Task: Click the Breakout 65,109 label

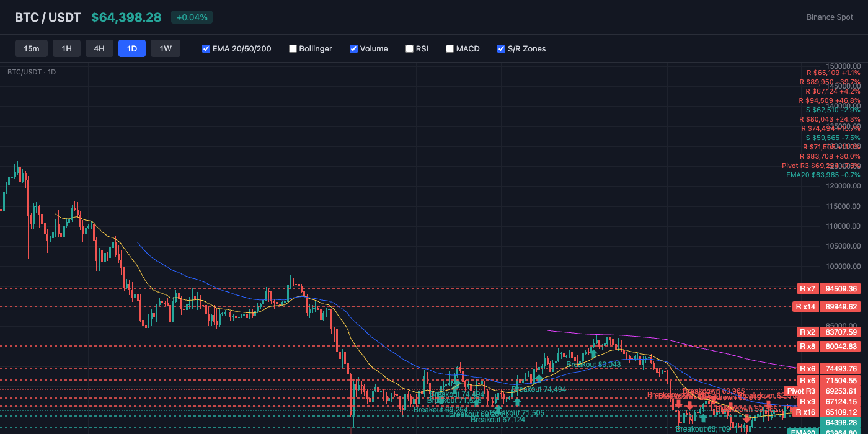Action: 703,428
